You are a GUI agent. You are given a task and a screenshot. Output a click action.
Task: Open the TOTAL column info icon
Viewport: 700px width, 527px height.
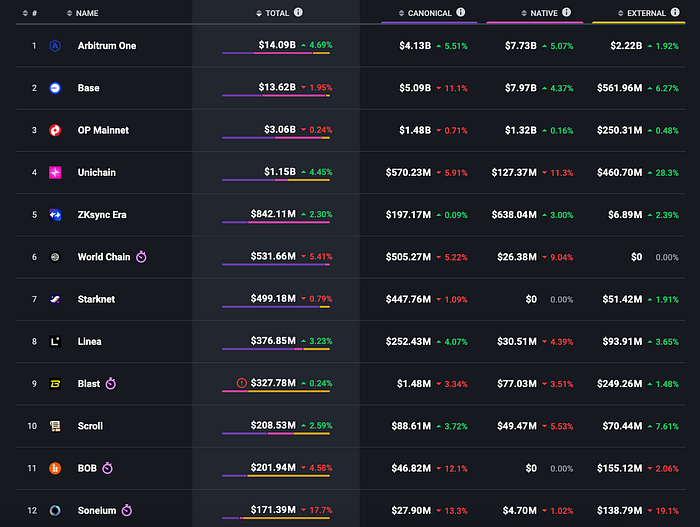tap(298, 13)
